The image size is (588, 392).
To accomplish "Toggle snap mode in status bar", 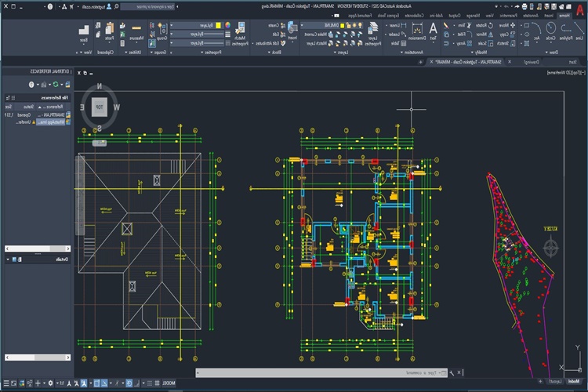I will point(149,383).
